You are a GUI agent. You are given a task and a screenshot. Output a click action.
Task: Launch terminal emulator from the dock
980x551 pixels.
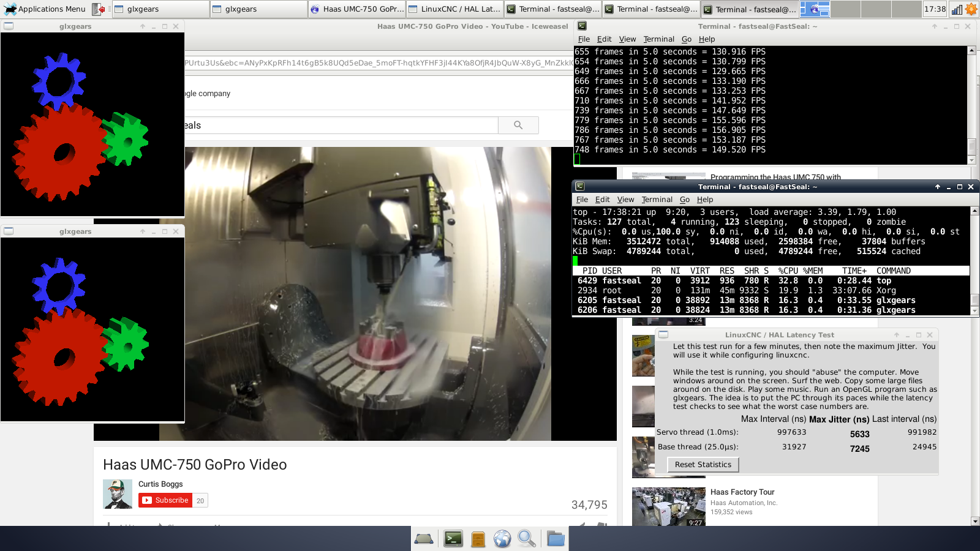pos(453,539)
